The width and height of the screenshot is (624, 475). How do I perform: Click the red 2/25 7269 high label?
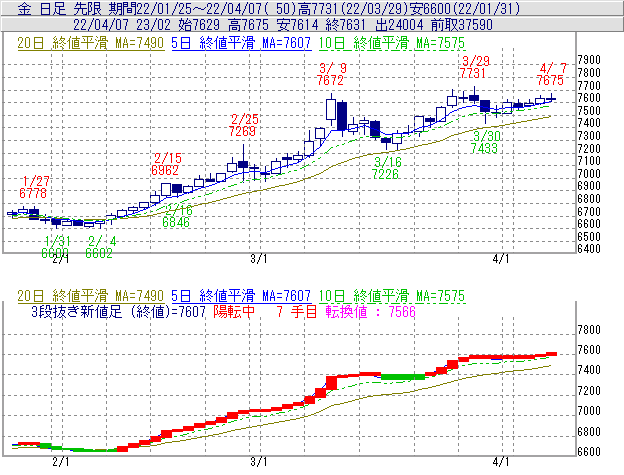(x=243, y=125)
